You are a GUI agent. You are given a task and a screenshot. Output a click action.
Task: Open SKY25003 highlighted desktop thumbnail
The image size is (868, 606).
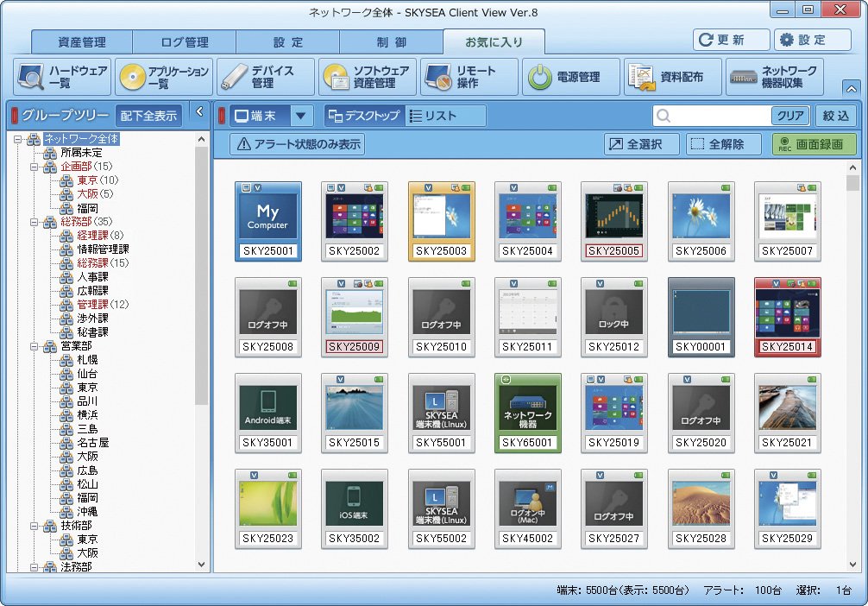[x=441, y=222]
